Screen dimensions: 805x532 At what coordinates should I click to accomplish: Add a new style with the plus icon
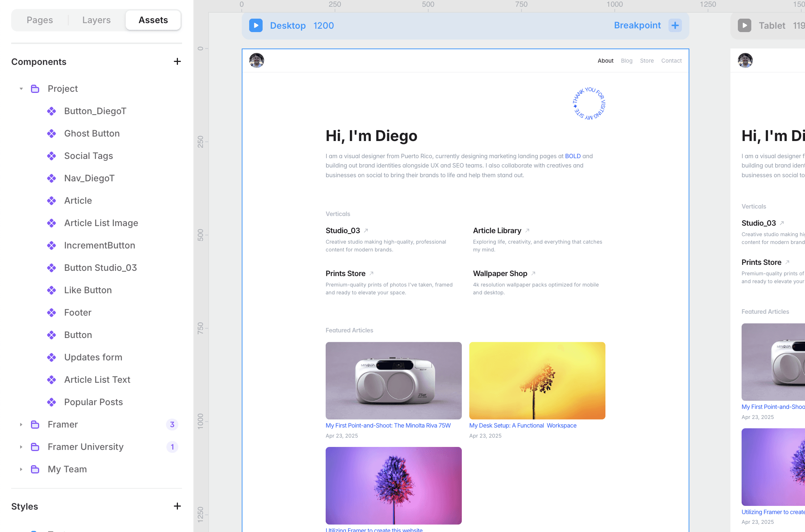click(x=177, y=506)
